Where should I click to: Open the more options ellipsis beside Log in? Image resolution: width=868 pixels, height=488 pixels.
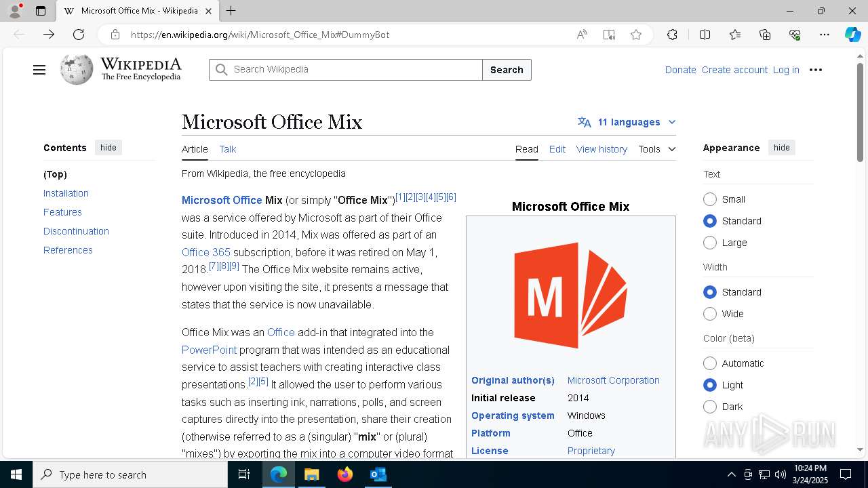[816, 70]
